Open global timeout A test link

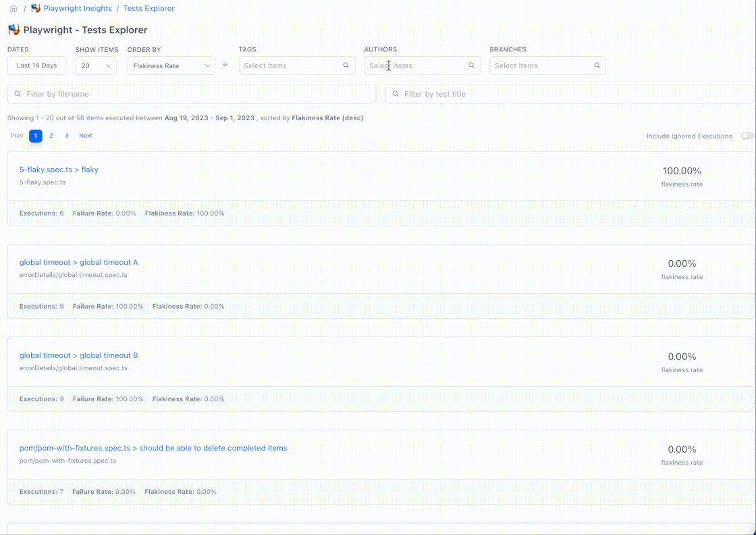(78, 263)
